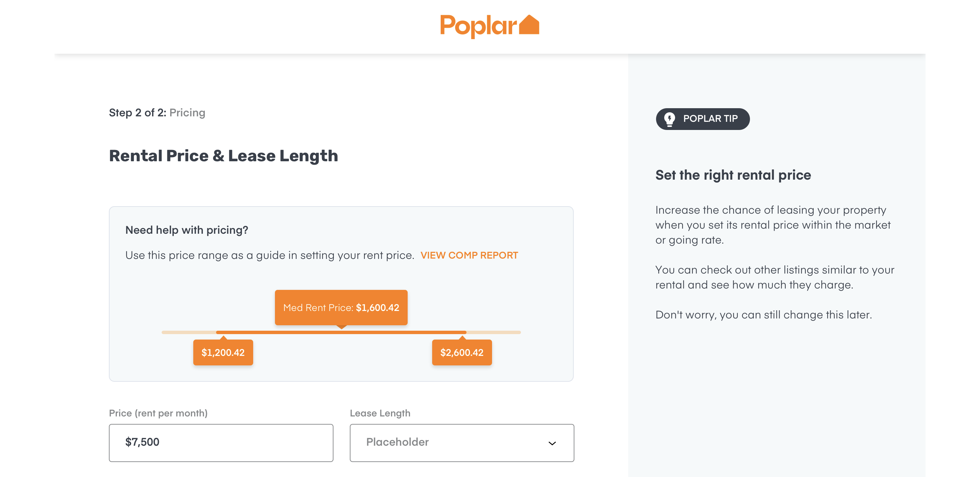Click the Poplar house logo icon
Image resolution: width=980 pixels, height=477 pixels.
(529, 25)
